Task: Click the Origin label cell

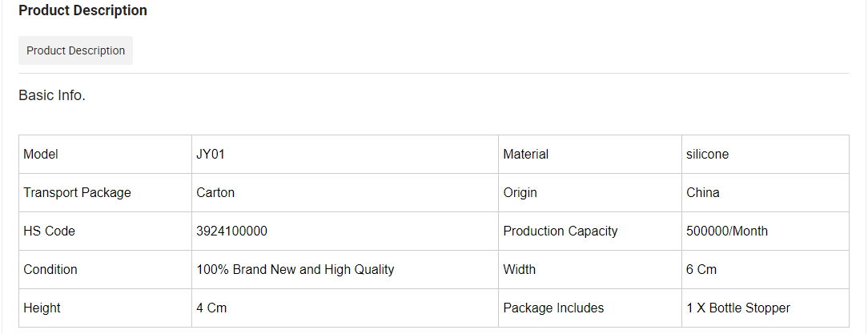Action: point(590,193)
